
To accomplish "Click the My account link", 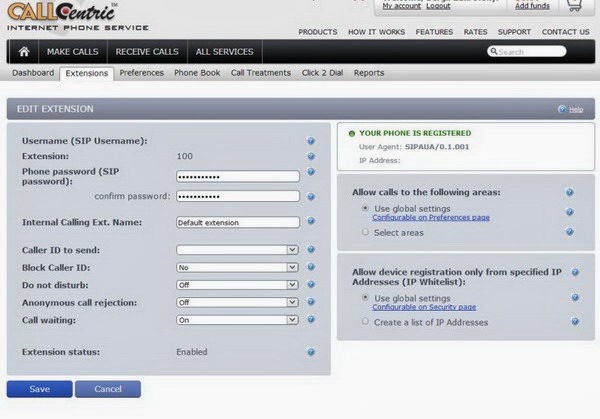I will click(x=401, y=6).
